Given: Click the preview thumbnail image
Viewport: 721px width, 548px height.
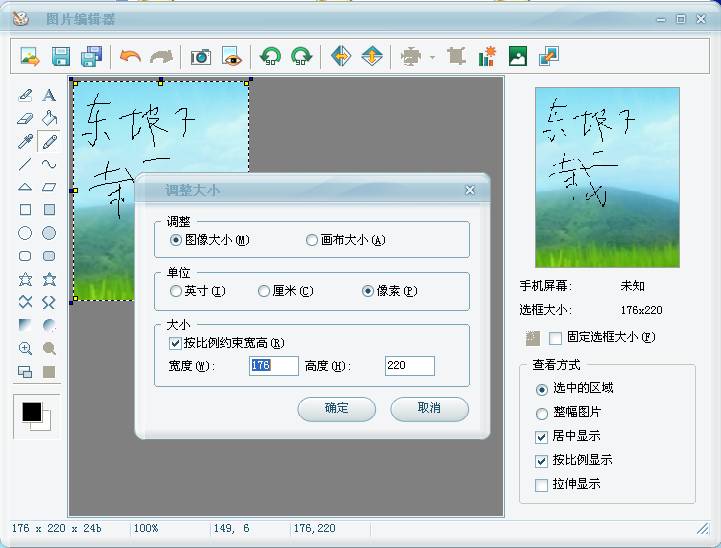Looking at the screenshot, I should (x=607, y=177).
